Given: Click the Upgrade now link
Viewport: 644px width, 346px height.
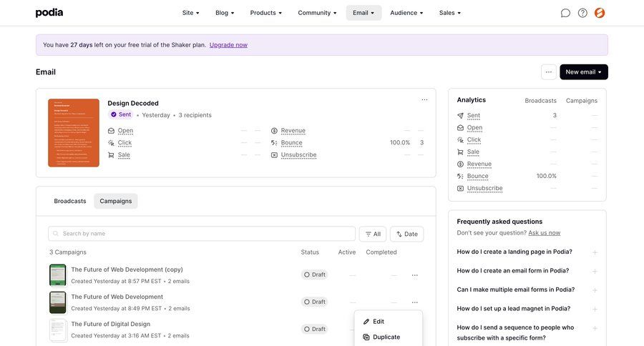Looking at the screenshot, I should coord(228,45).
